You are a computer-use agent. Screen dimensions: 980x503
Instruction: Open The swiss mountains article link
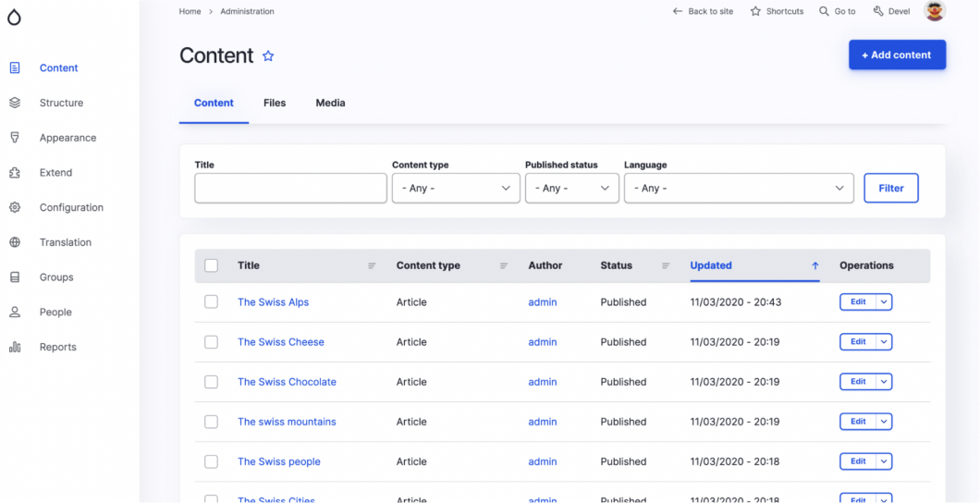[287, 422]
